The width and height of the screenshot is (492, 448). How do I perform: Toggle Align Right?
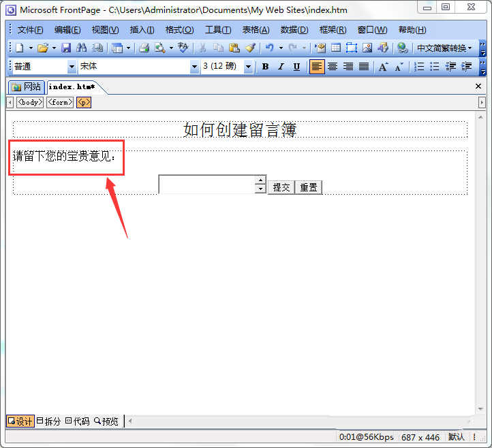(x=348, y=67)
